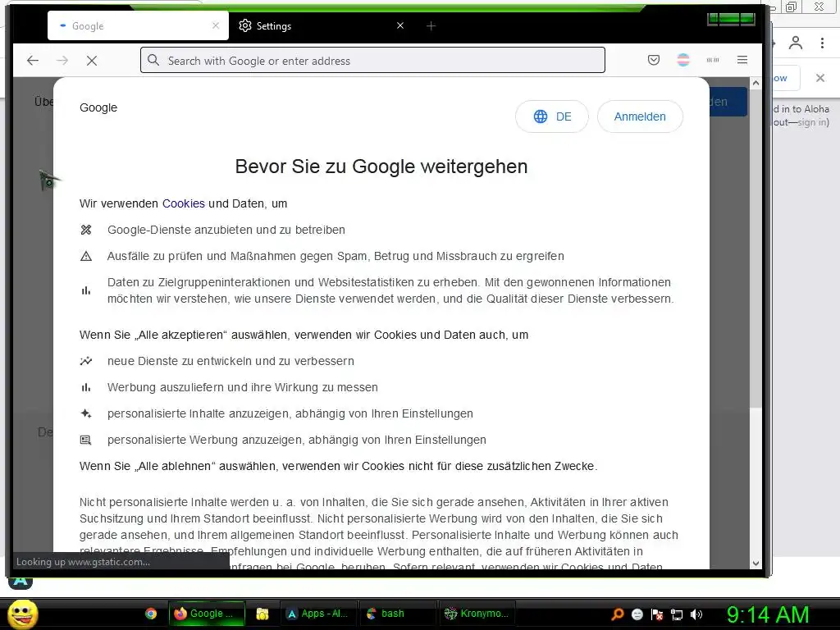Close the Settings tab
The width and height of the screenshot is (840, 630).
click(400, 25)
